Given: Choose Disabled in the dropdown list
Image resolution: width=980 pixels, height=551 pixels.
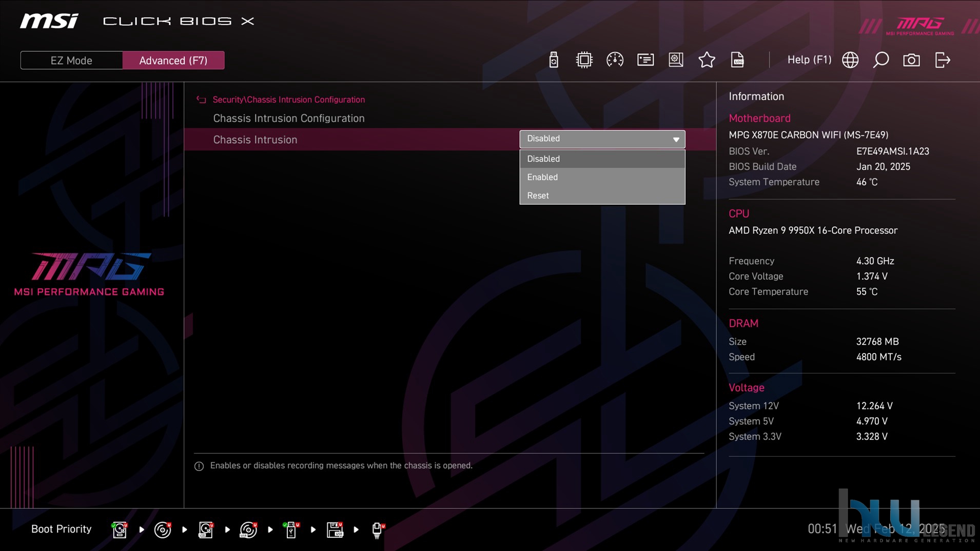Looking at the screenshot, I should [x=602, y=159].
